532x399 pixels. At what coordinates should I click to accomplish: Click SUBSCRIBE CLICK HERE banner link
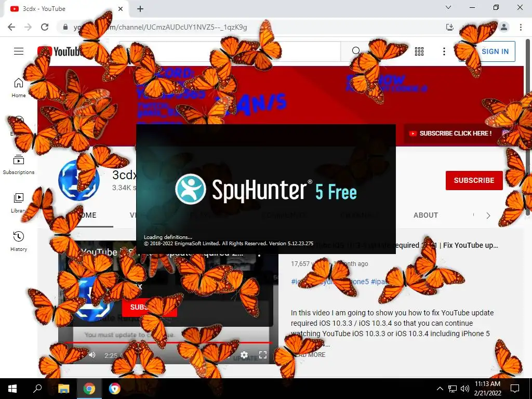pyautogui.click(x=451, y=134)
